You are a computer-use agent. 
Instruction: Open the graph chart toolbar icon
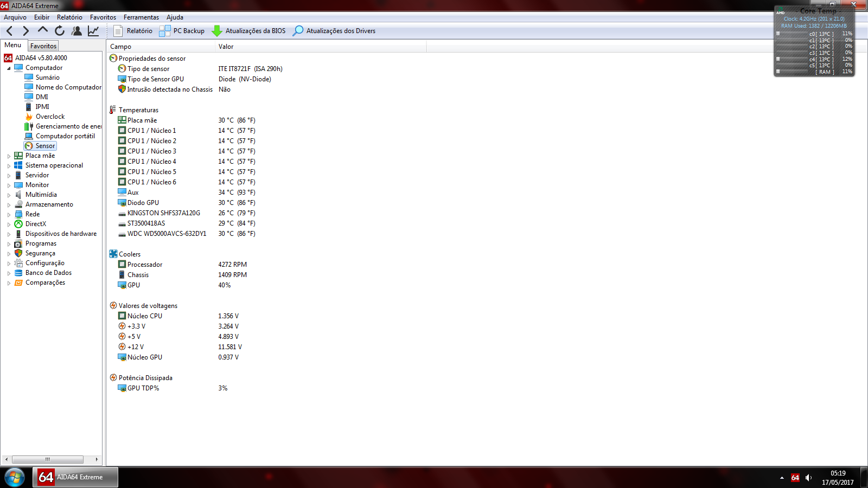[93, 31]
